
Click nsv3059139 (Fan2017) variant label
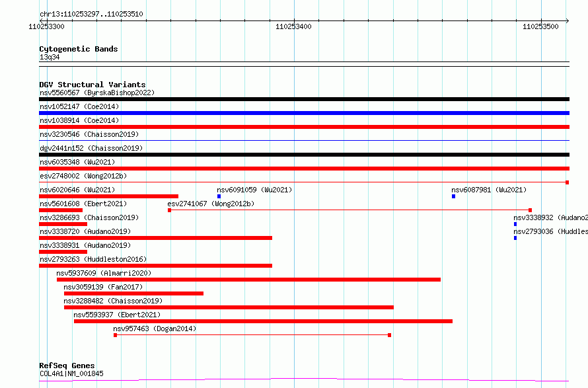(103, 287)
